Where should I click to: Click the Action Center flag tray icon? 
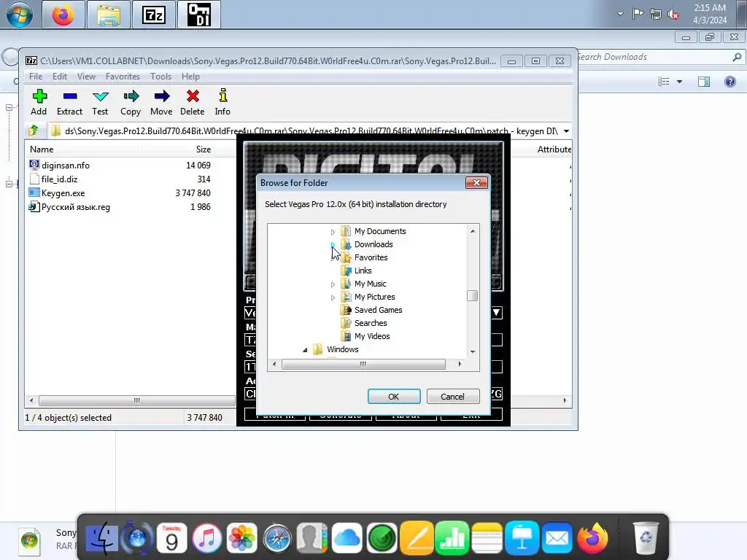[638, 14]
